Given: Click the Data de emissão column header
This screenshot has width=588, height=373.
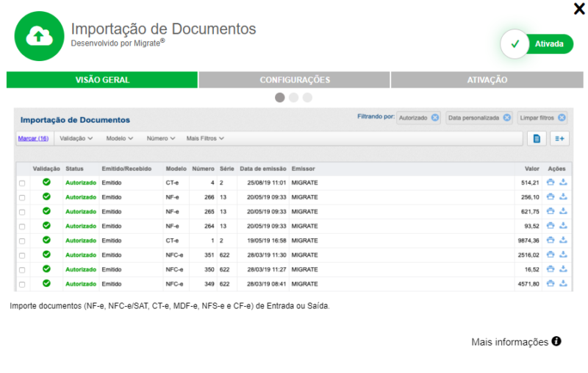Looking at the screenshot, I should [x=263, y=169].
